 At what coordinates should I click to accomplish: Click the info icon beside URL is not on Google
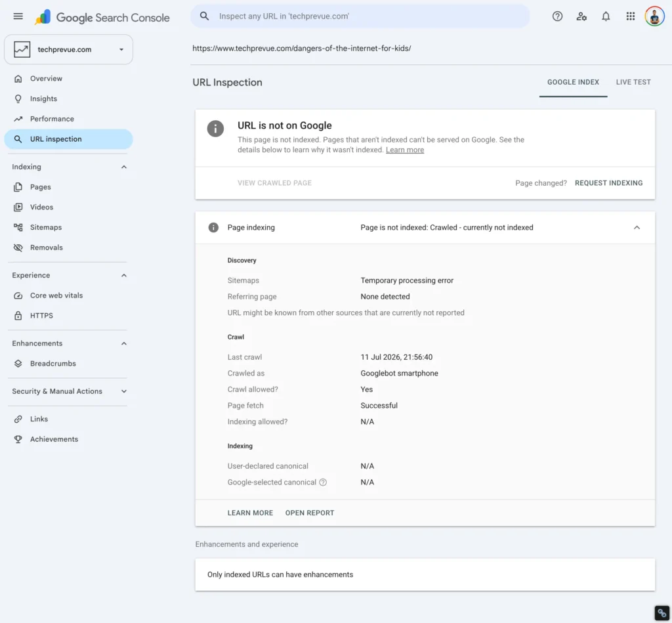coord(215,129)
